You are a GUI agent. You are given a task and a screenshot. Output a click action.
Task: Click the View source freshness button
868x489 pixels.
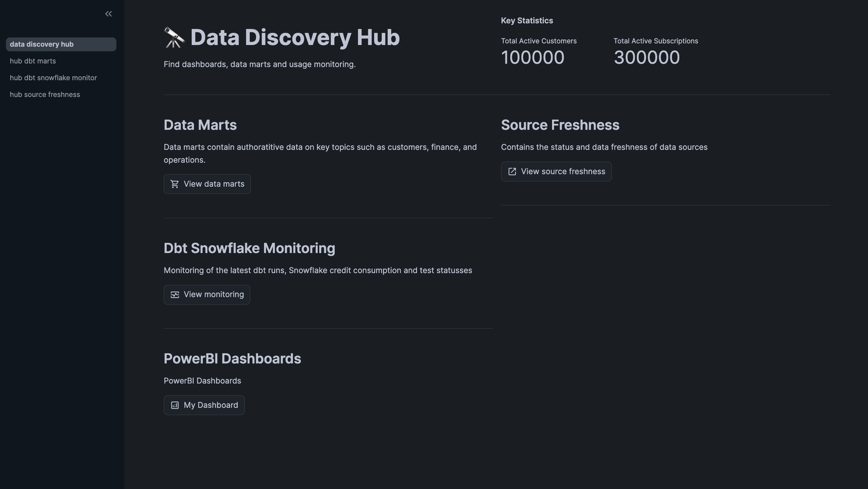tap(556, 172)
